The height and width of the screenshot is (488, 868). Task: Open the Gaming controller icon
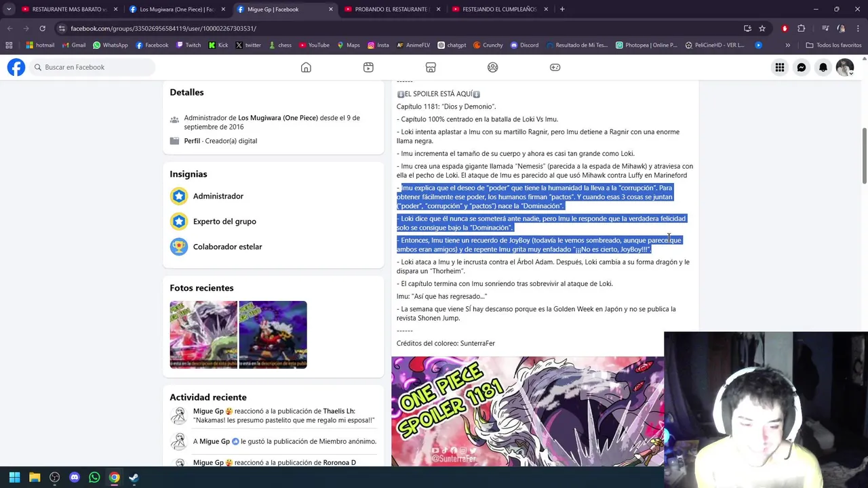pos(555,67)
